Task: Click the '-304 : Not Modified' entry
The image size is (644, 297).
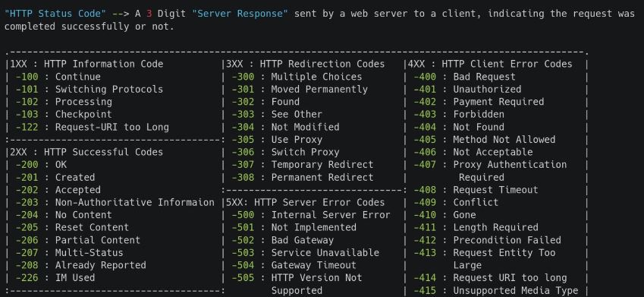Action: coord(286,127)
